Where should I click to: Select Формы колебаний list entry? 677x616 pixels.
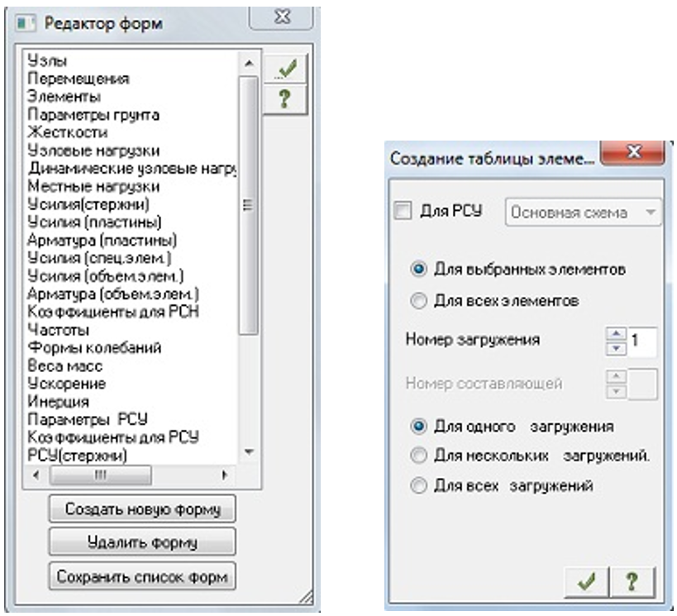[94, 348]
